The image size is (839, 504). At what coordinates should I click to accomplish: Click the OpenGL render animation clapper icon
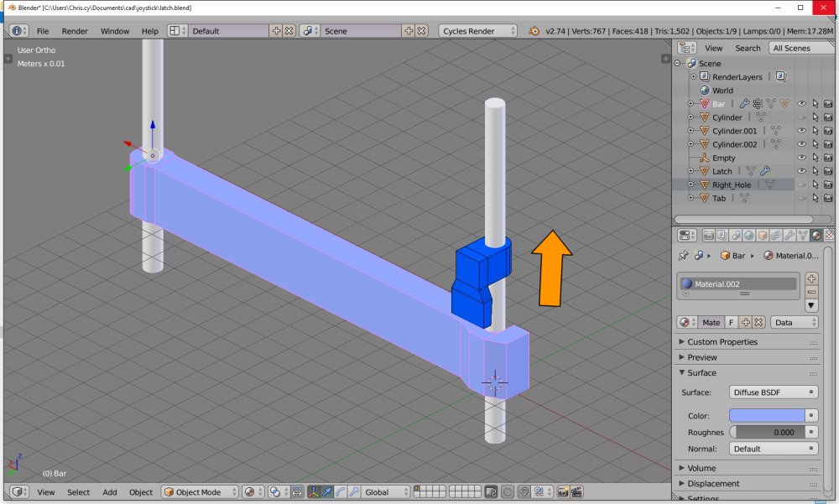point(576,491)
